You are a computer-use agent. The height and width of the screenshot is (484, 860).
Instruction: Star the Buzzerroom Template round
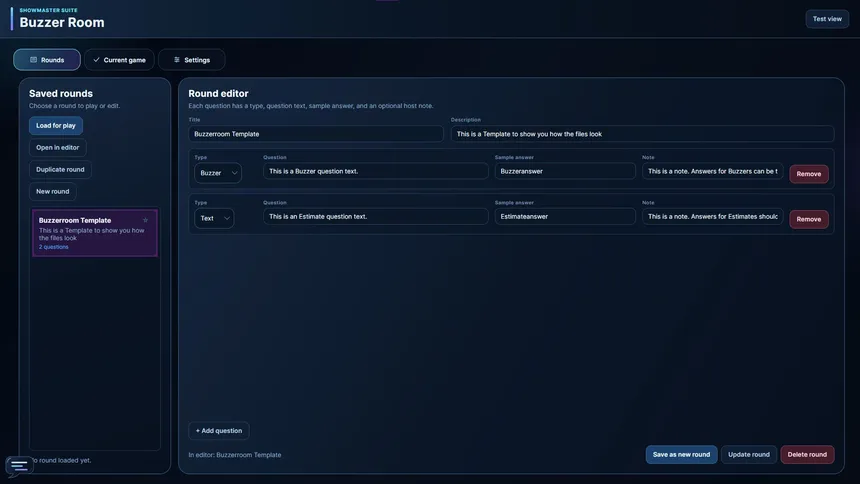point(145,220)
